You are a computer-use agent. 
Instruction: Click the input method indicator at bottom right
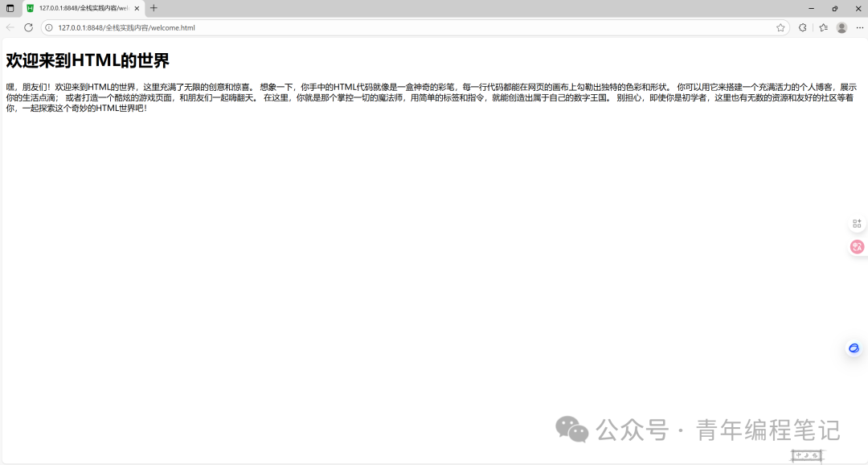(807, 455)
